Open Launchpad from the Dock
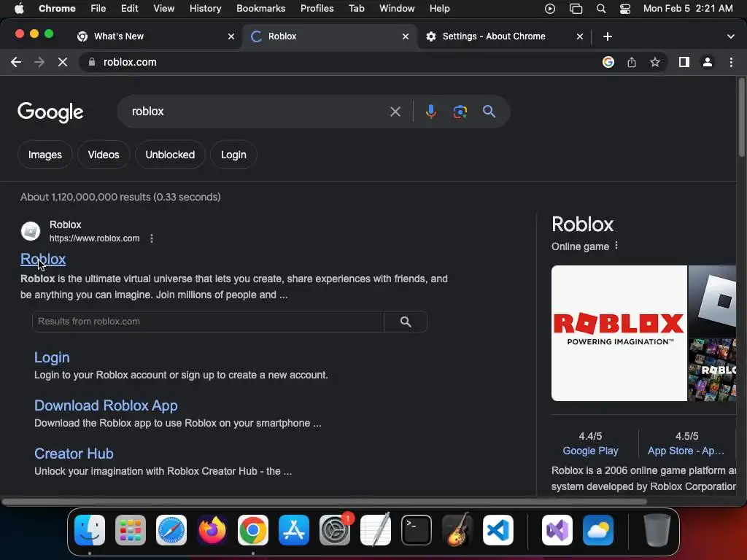Image resolution: width=747 pixels, height=560 pixels. [130, 530]
